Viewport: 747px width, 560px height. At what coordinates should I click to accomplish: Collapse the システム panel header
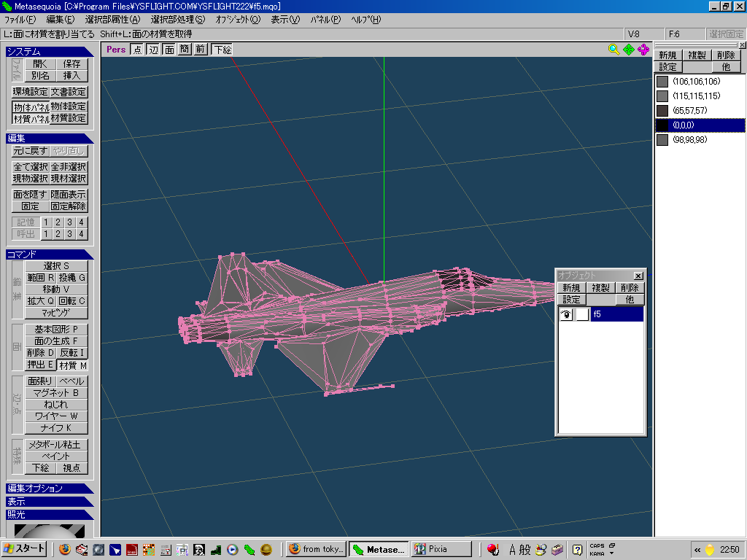(50, 52)
